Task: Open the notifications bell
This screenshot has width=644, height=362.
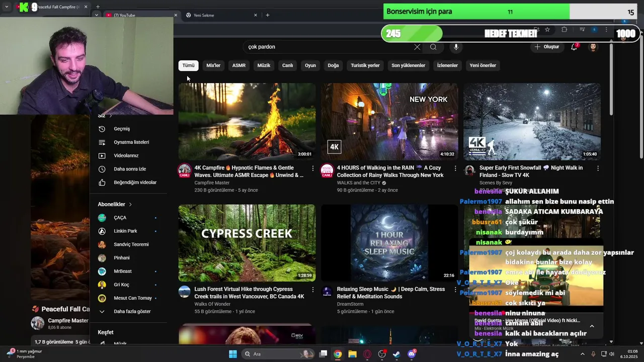Action: click(574, 47)
